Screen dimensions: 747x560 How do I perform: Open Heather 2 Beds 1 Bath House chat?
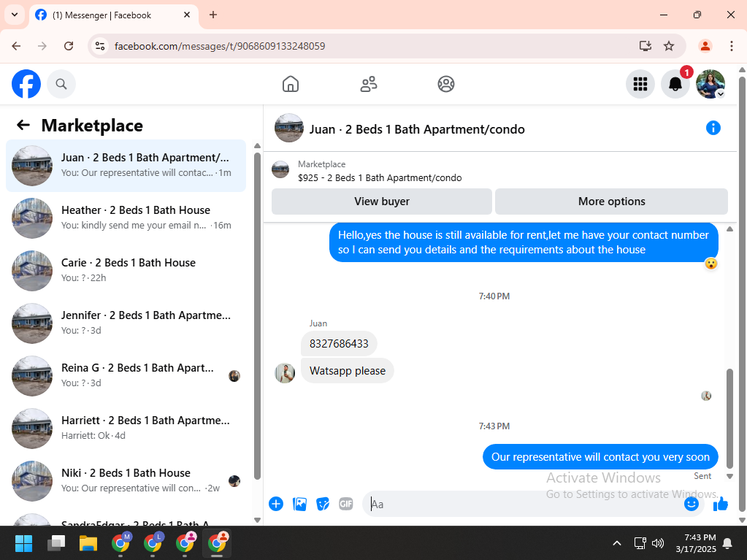(126, 218)
